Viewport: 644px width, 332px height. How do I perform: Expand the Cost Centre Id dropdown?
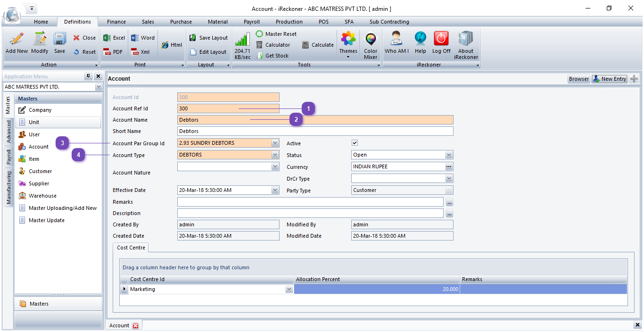click(x=289, y=290)
